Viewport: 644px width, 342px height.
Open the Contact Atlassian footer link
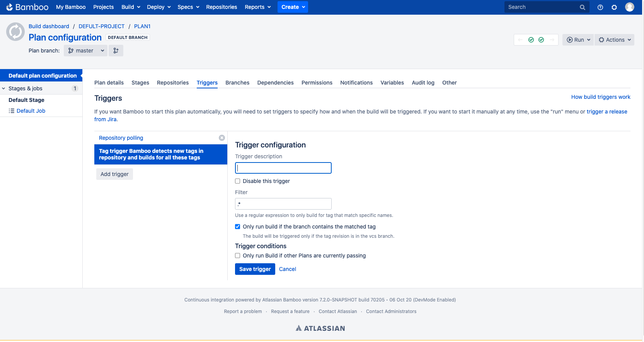pyautogui.click(x=338, y=312)
